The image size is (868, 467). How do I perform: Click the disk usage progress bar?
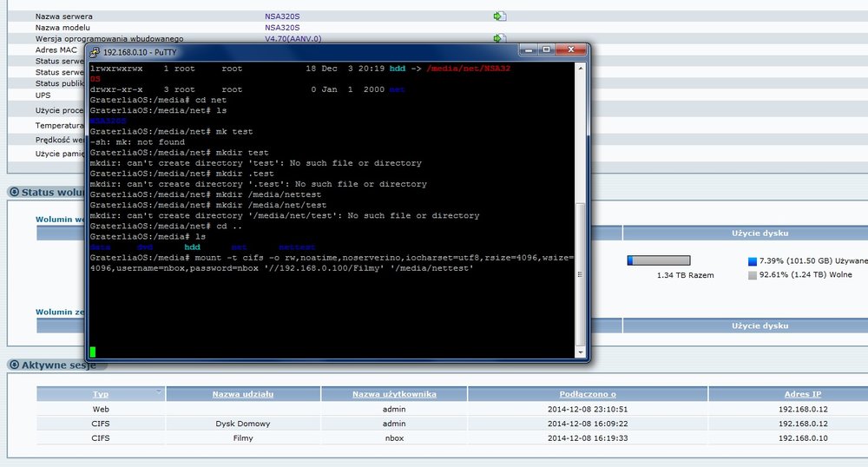(x=658, y=260)
